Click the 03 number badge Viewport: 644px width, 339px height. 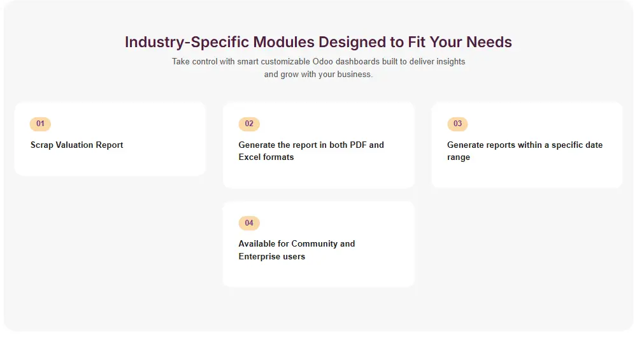click(457, 124)
